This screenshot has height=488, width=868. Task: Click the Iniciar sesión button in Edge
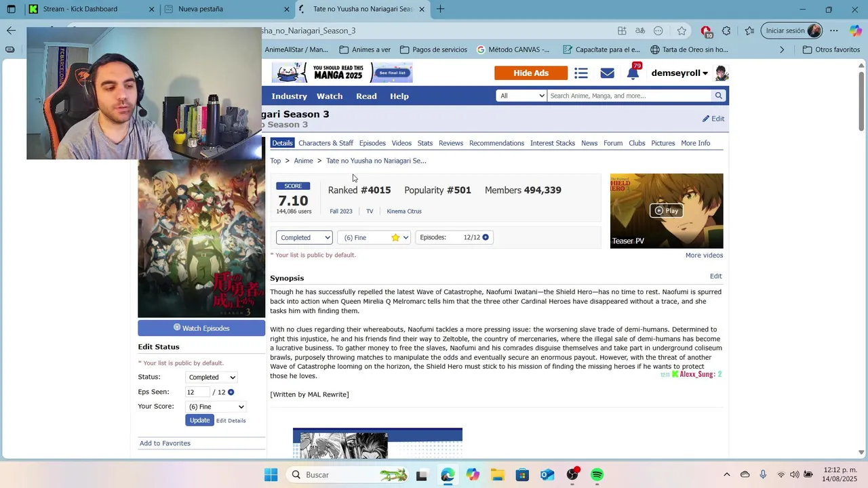point(792,30)
